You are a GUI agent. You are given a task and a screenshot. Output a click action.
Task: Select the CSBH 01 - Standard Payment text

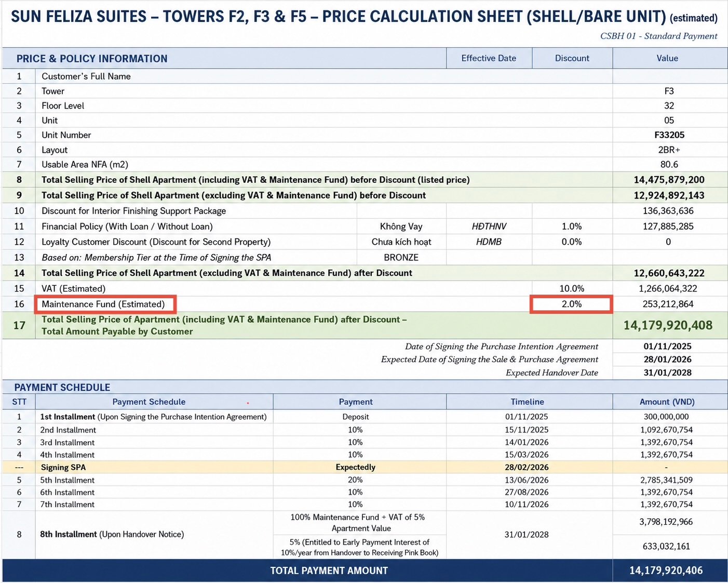[659, 36]
